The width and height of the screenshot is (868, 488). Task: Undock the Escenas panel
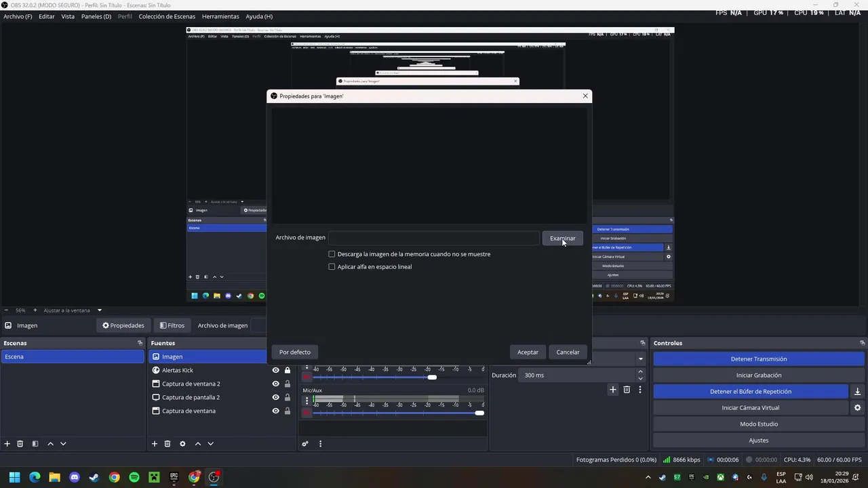[140, 343]
